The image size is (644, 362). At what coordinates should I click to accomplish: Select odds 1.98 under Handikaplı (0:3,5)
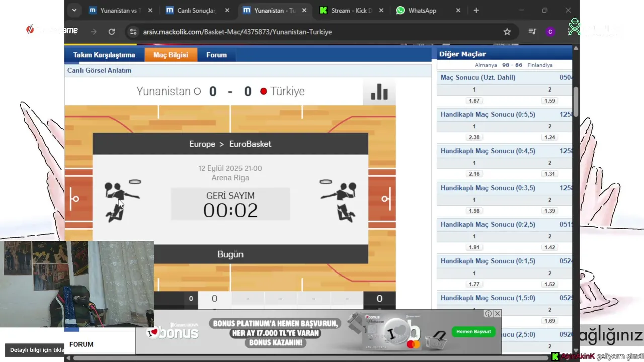(x=474, y=211)
